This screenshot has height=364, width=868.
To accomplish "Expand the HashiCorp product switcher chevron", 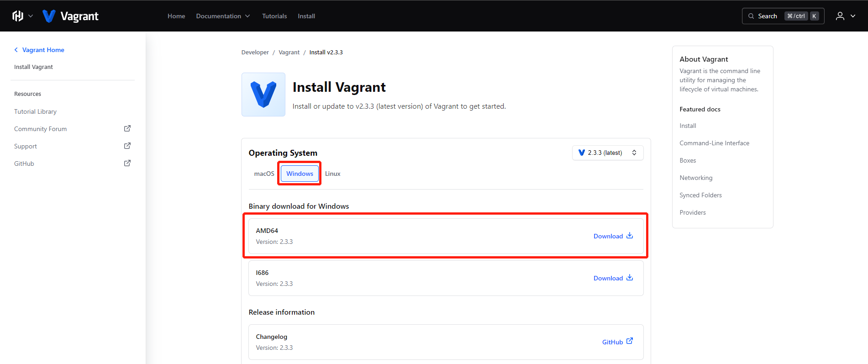I will coord(31,16).
